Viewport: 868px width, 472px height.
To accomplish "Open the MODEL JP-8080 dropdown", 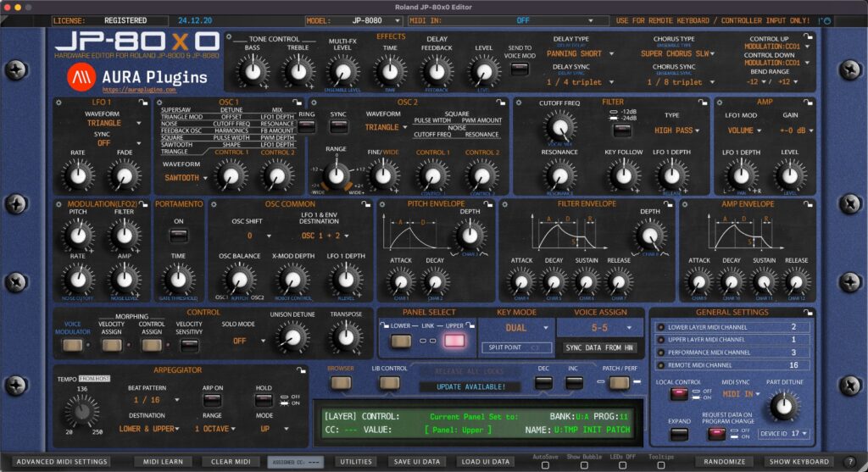I will 354,20.
